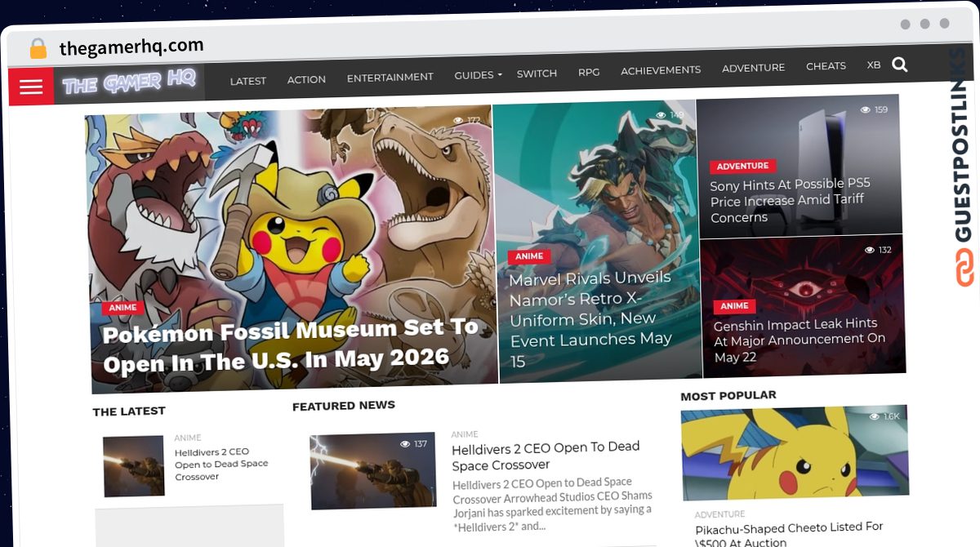Viewport: 980px width, 547px height.
Task: Open the Cheats menu item
Action: 826,66
